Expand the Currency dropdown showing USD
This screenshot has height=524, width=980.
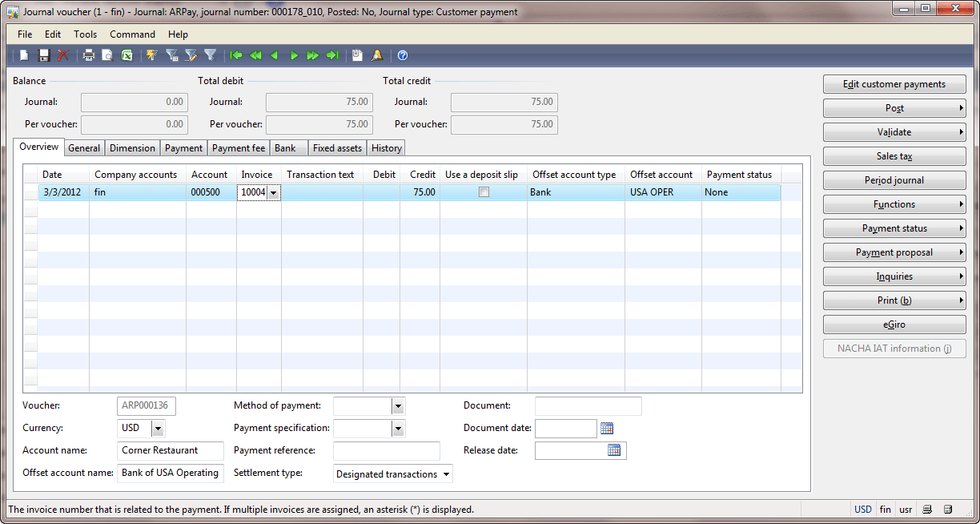point(158,428)
